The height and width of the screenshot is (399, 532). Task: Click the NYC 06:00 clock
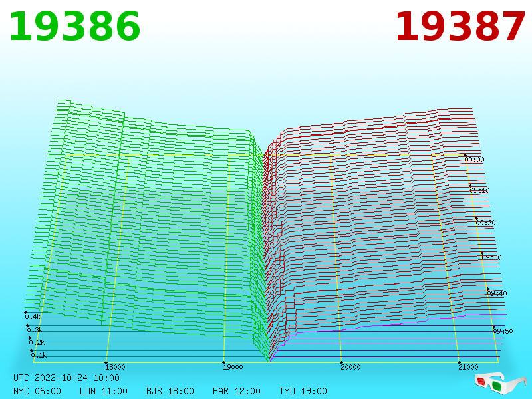point(37,391)
